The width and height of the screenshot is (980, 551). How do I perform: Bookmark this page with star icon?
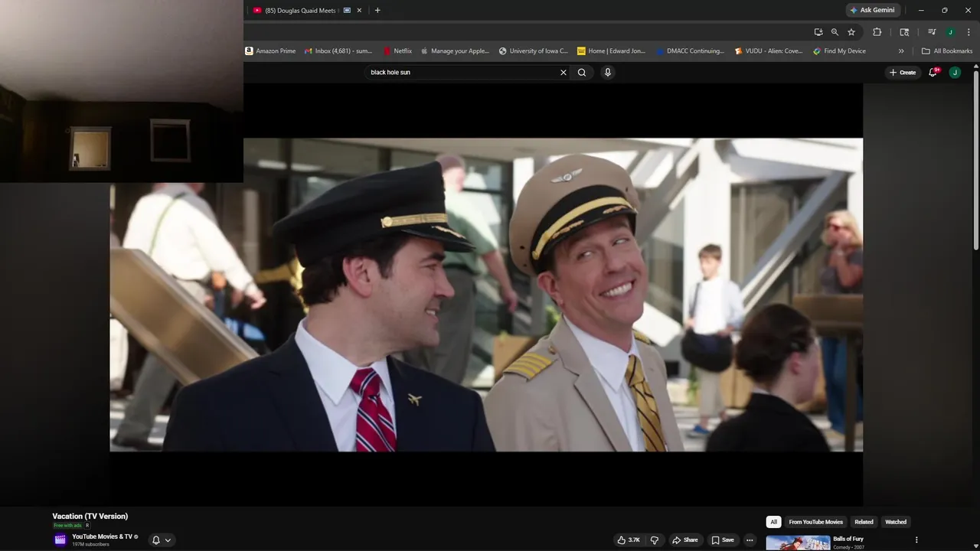click(x=851, y=32)
